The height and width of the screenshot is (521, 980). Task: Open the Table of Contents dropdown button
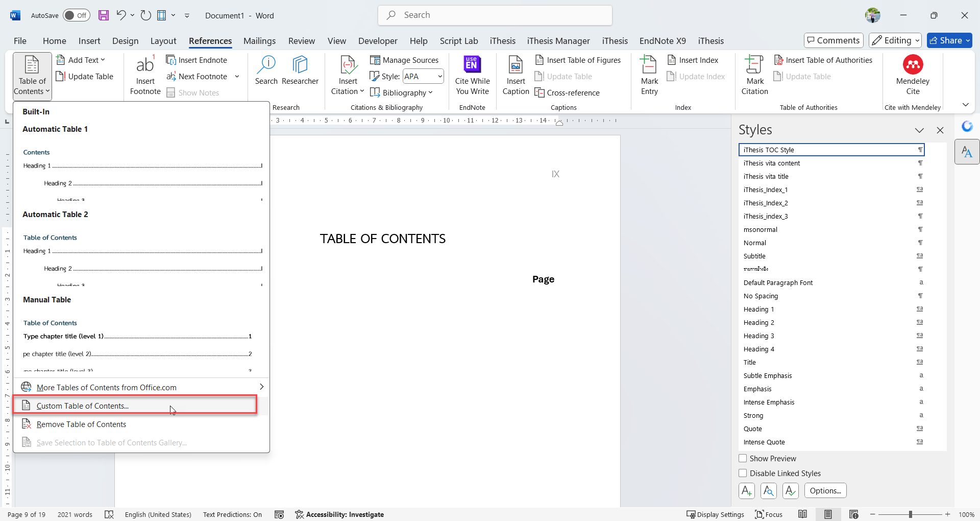(32, 76)
